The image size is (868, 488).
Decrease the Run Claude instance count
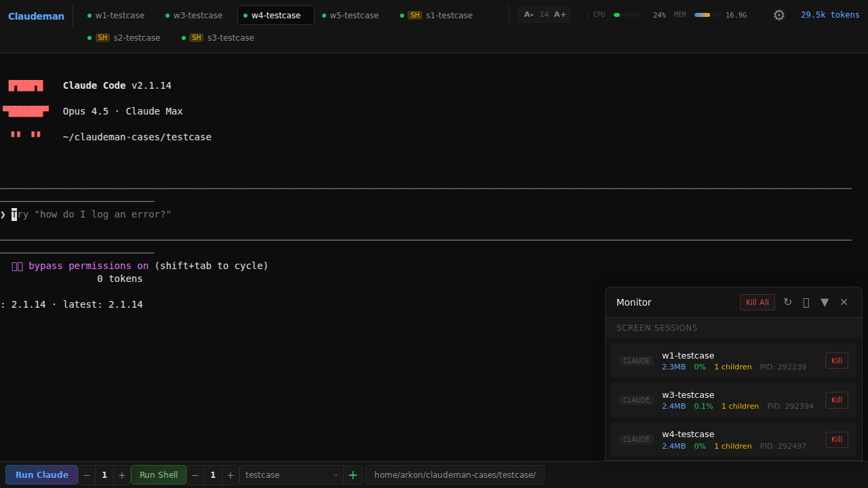pos(87,475)
